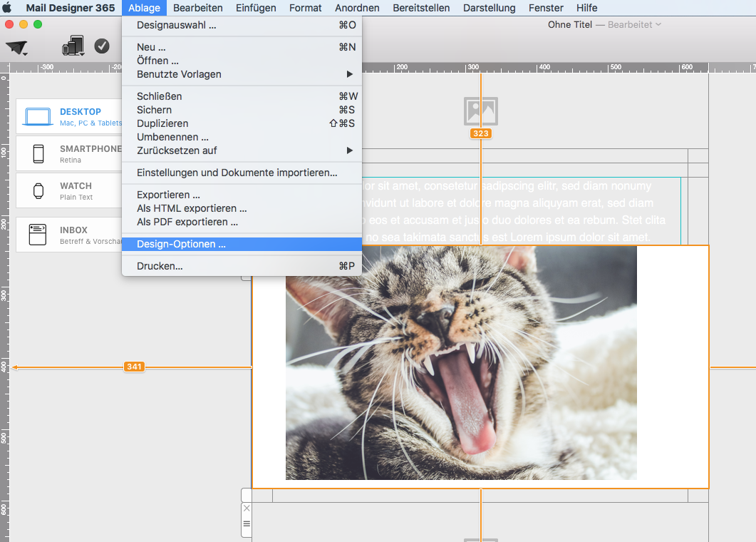Open the Anordnen menu

(x=357, y=8)
